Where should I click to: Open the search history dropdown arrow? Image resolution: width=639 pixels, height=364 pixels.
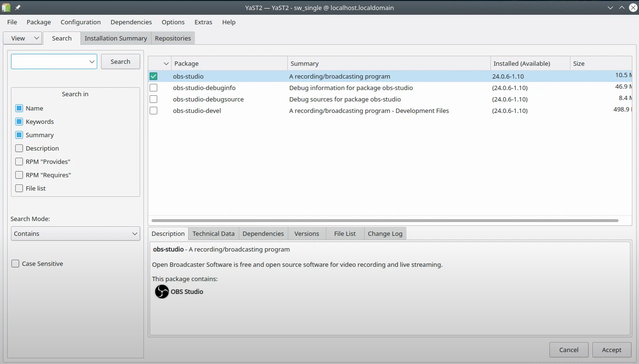point(92,61)
